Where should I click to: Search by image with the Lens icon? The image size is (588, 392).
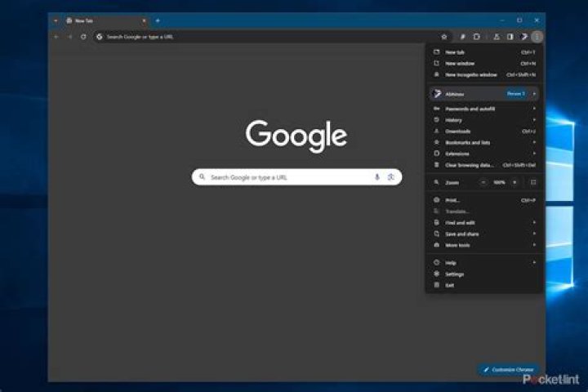(x=390, y=177)
